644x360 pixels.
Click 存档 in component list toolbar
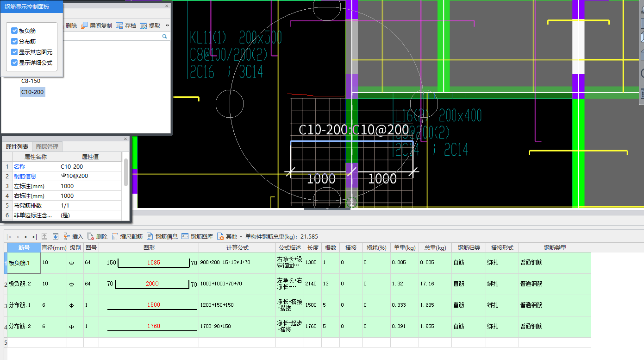[x=126, y=26]
